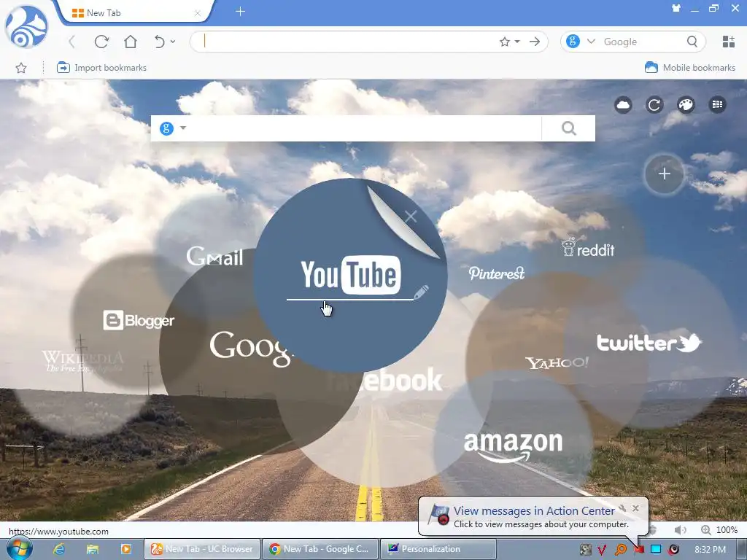The width and height of the screenshot is (747, 560).
Task: Click the center page search box
Action: (365, 128)
